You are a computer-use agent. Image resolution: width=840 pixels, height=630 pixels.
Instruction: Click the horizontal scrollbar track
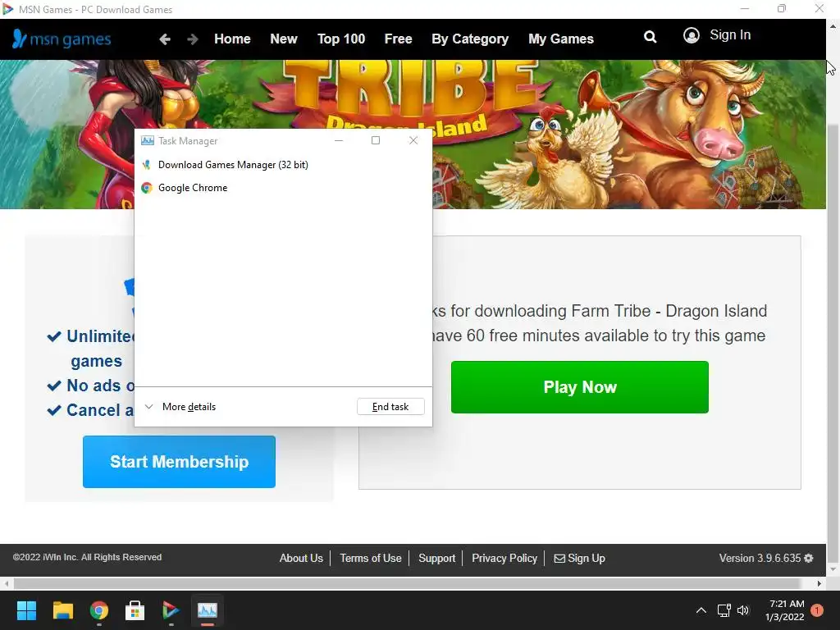click(x=407, y=583)
